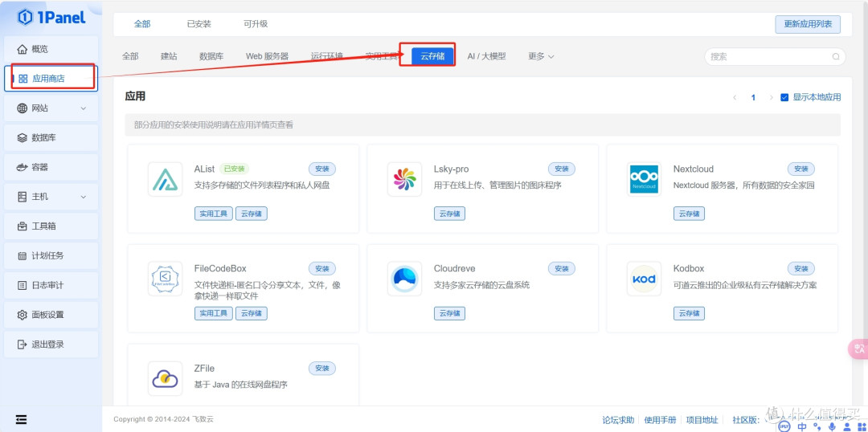Click the Kodbox app icon
Viewport: 868px width, 432px height.
[645, 279]
